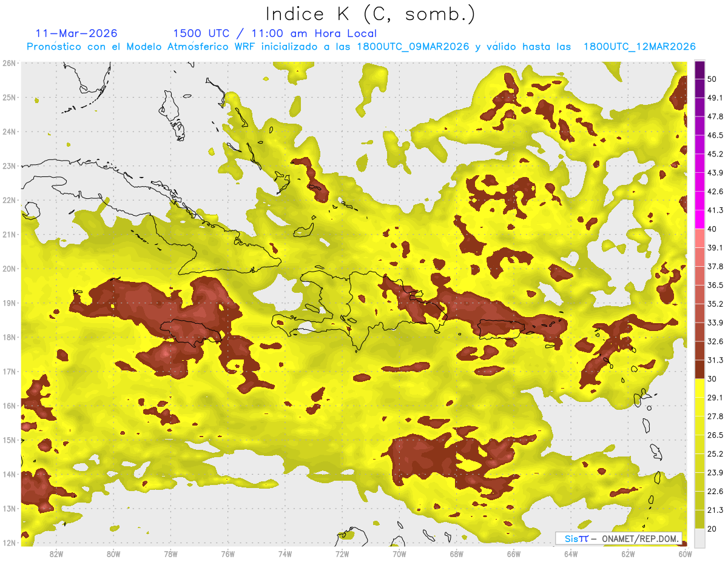
Task: Click the 74W longitude label
Action: [285, 554]
